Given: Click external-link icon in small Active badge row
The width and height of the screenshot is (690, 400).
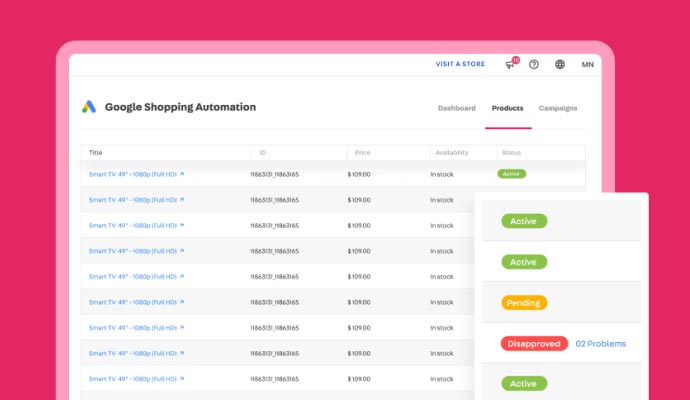Looking at the screenshot, I should (x=182, y=174).
